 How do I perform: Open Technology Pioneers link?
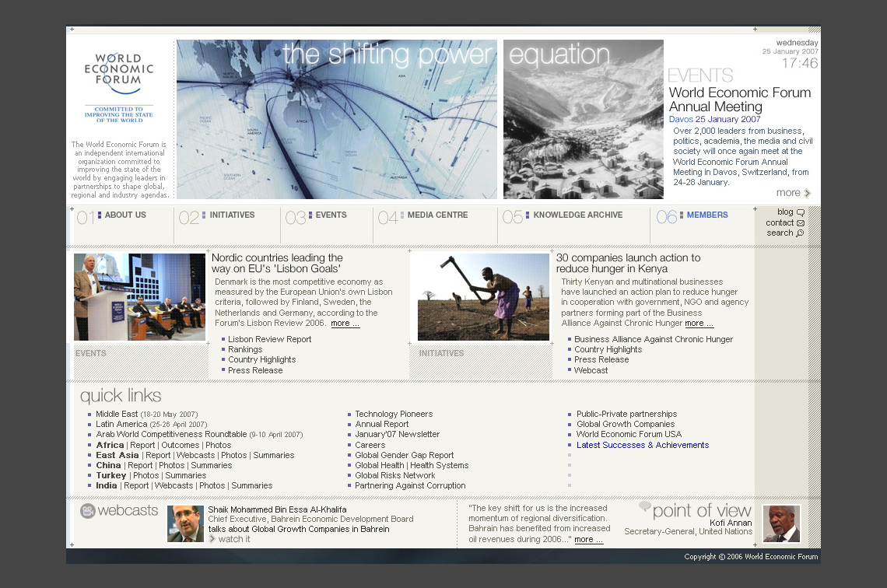[x=394, y=414]
